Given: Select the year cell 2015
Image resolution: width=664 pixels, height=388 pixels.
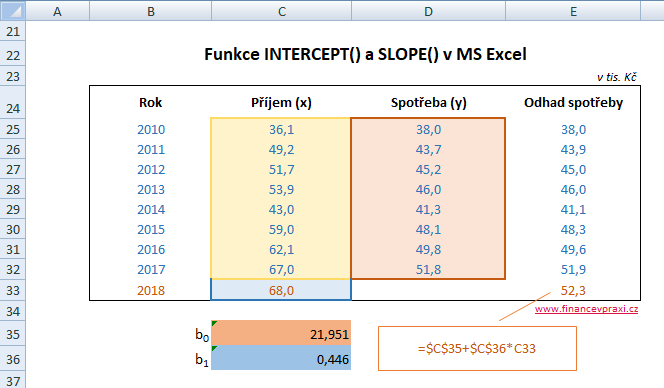Looking at the screenshot, I should 151,229.
